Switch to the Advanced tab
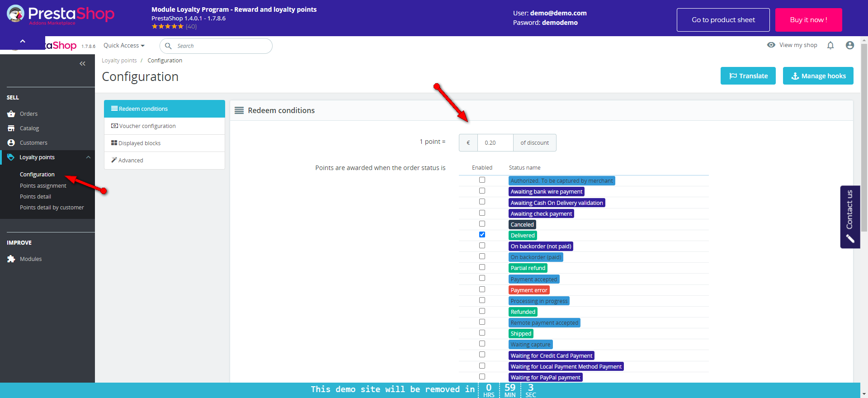 pyautogui.click(x=165, y=161)
